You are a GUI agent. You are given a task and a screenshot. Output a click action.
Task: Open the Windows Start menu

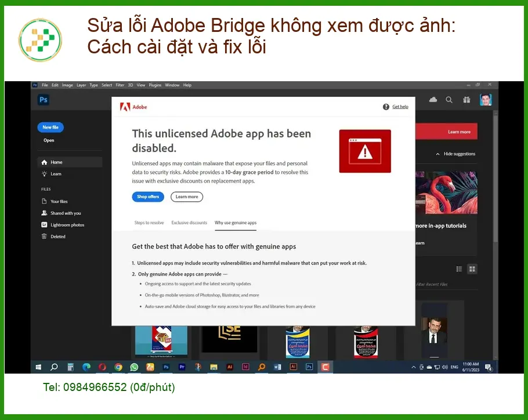(38, 367)
